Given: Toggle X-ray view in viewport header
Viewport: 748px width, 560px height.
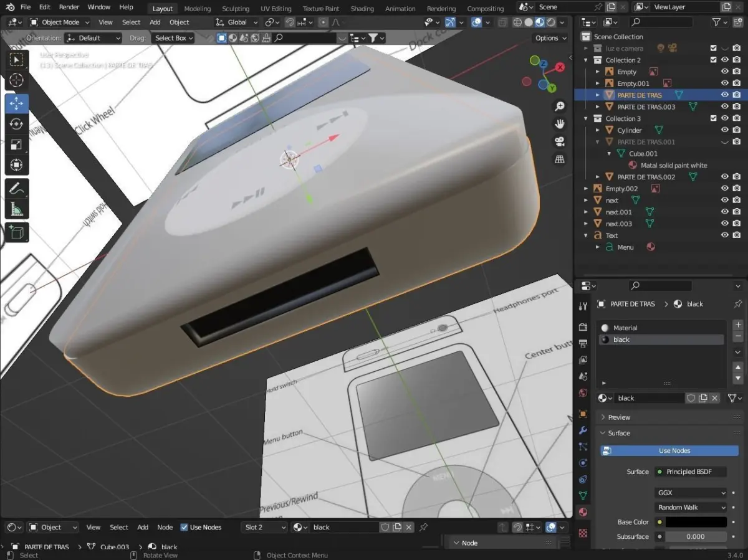Looking at the screenshot, I should click(503, 22).
